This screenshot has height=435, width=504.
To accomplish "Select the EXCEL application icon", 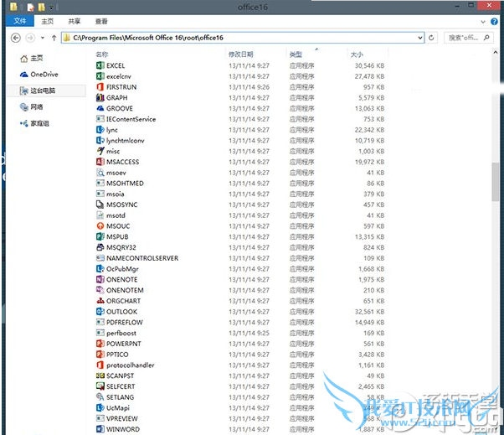I will 100,65.
